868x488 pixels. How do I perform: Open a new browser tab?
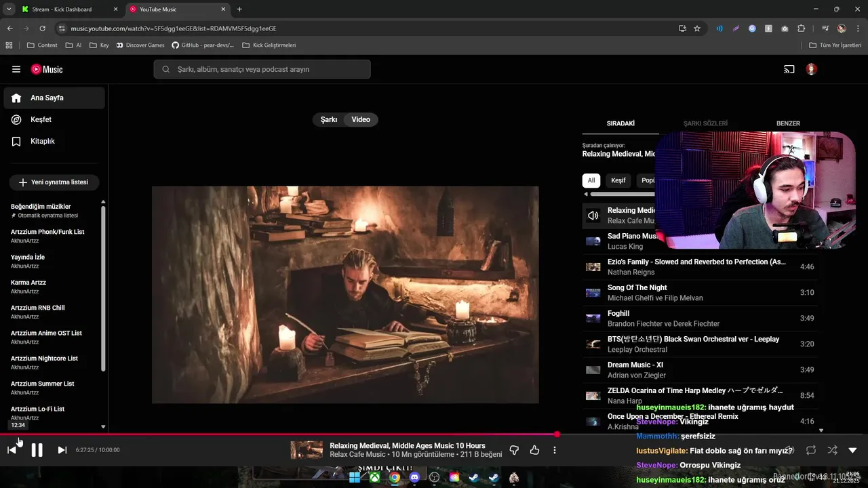(239, 9)
